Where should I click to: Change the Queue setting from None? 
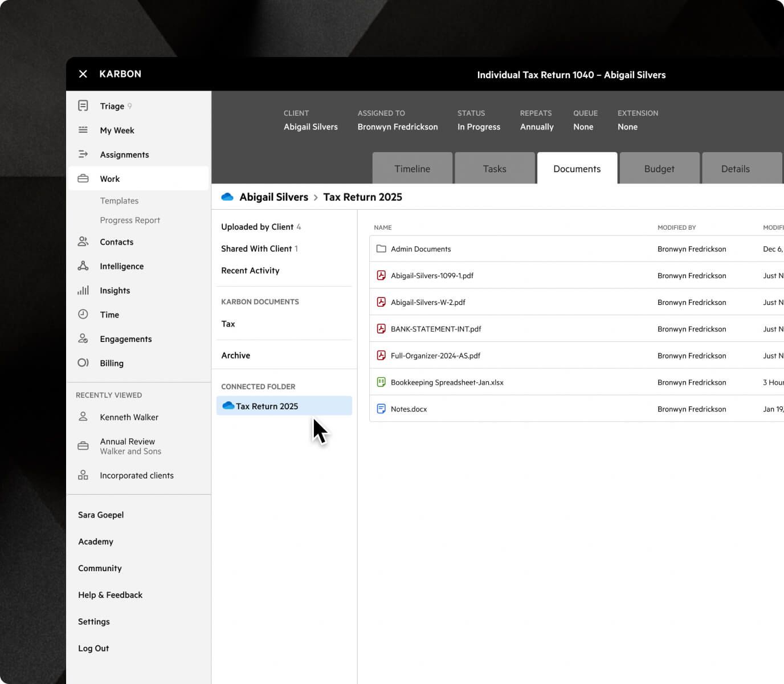[583, 127]
